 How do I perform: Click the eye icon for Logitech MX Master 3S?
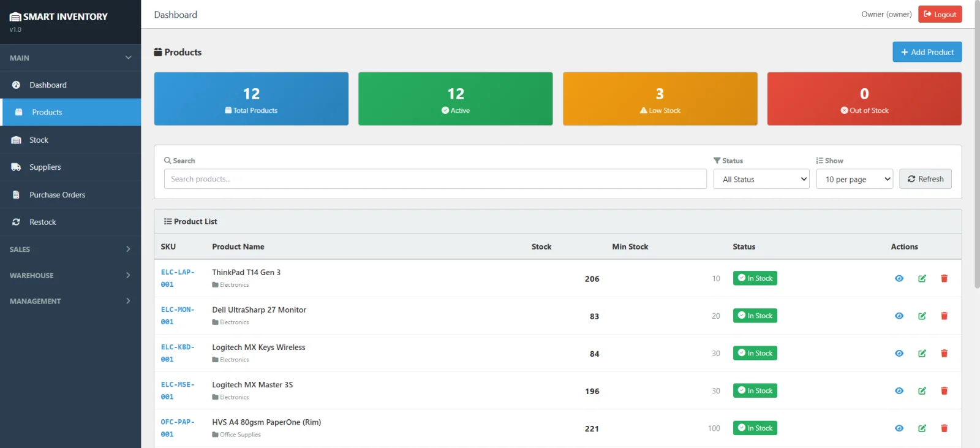pyautogui.click(x=899, y=391)
